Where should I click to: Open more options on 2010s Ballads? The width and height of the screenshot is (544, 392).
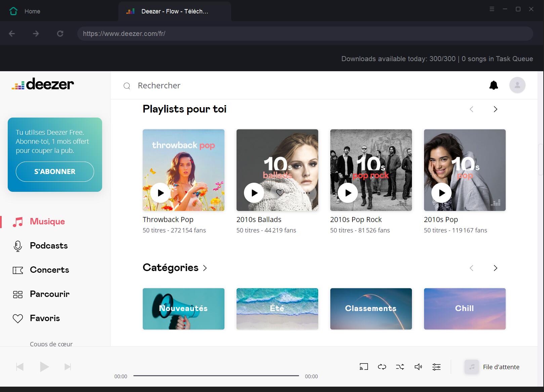pos(306,193)
